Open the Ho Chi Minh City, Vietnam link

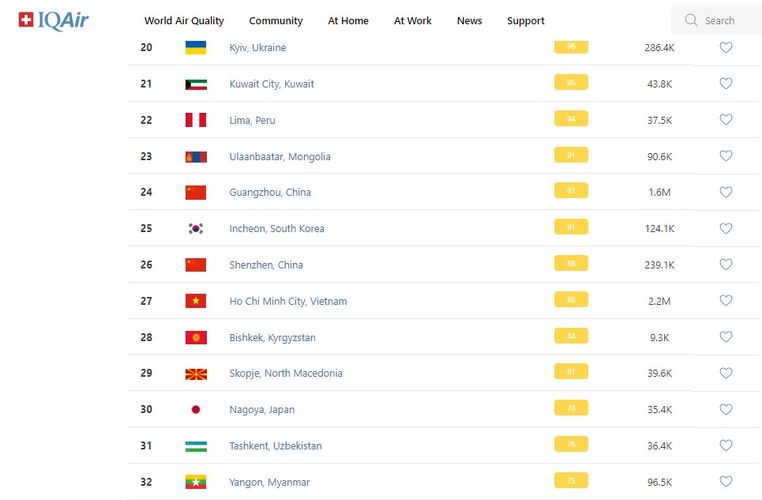288,301
